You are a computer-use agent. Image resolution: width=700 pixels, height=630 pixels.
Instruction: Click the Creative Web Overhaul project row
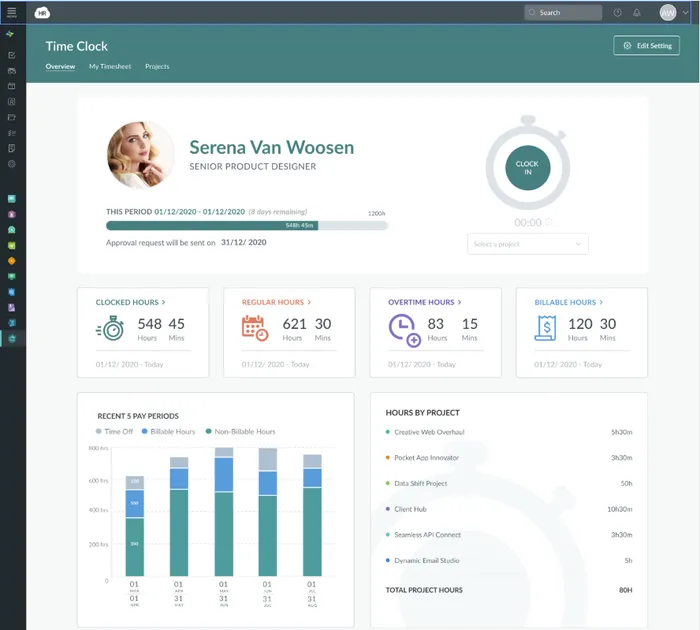point(509,432)
